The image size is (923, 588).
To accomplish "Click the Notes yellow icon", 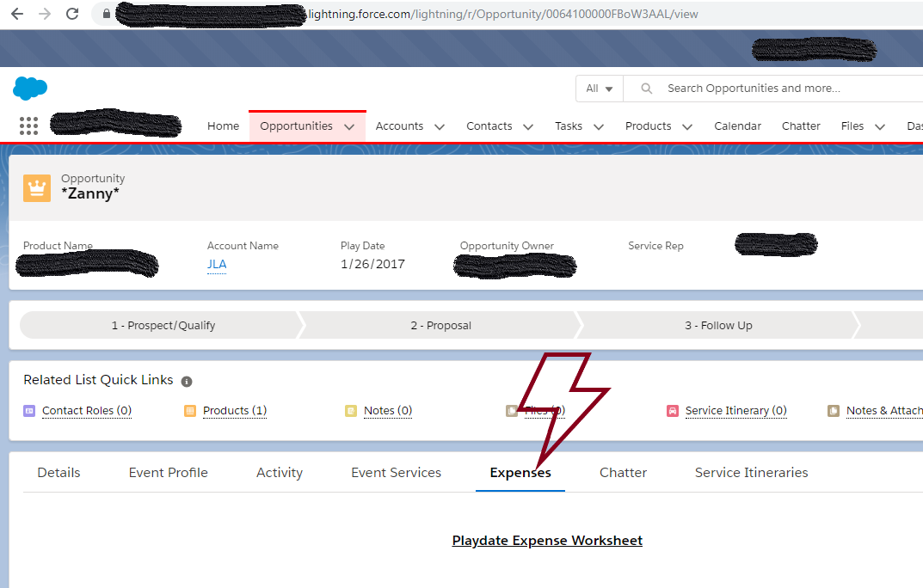I will click(351, 411).
